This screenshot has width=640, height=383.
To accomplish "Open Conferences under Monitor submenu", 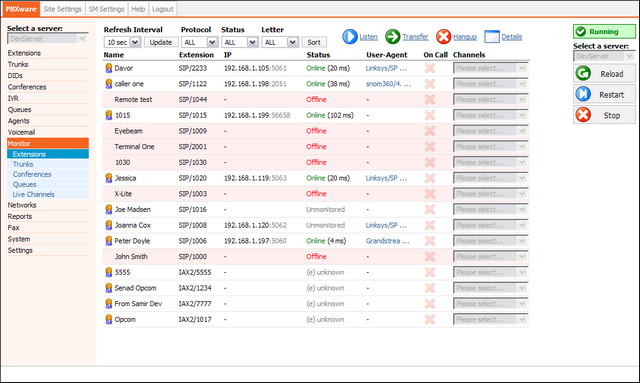I will click(32, 174).
